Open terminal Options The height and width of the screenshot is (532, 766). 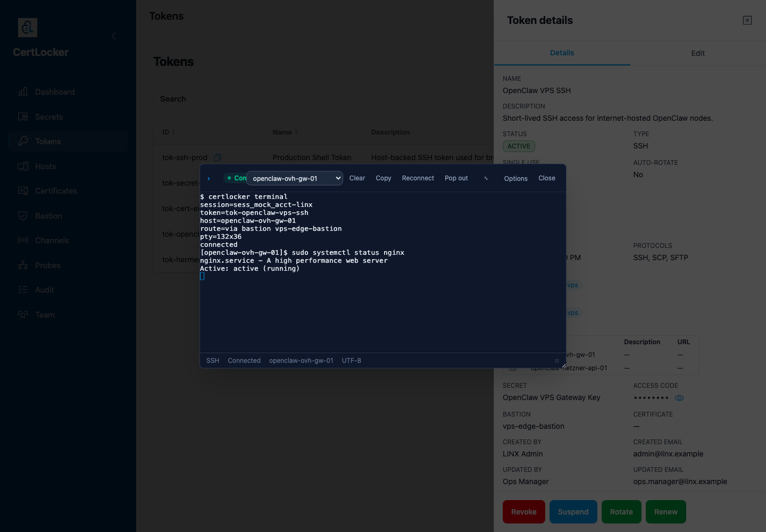click(x=516, y=179)
